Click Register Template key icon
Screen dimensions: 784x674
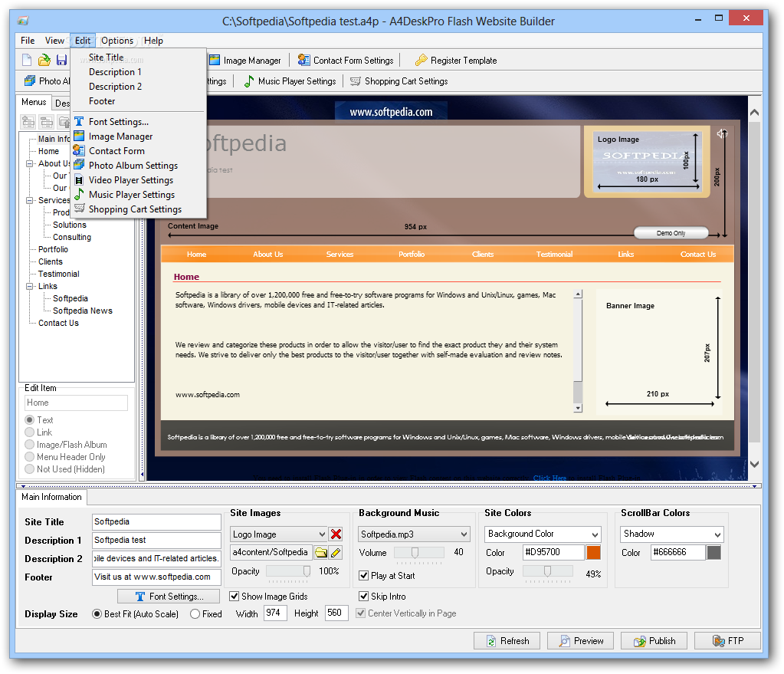422,61
